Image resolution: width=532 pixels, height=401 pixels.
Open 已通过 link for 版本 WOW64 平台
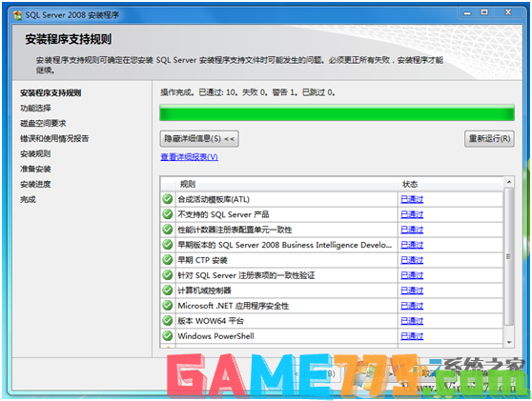click(412, 321)
